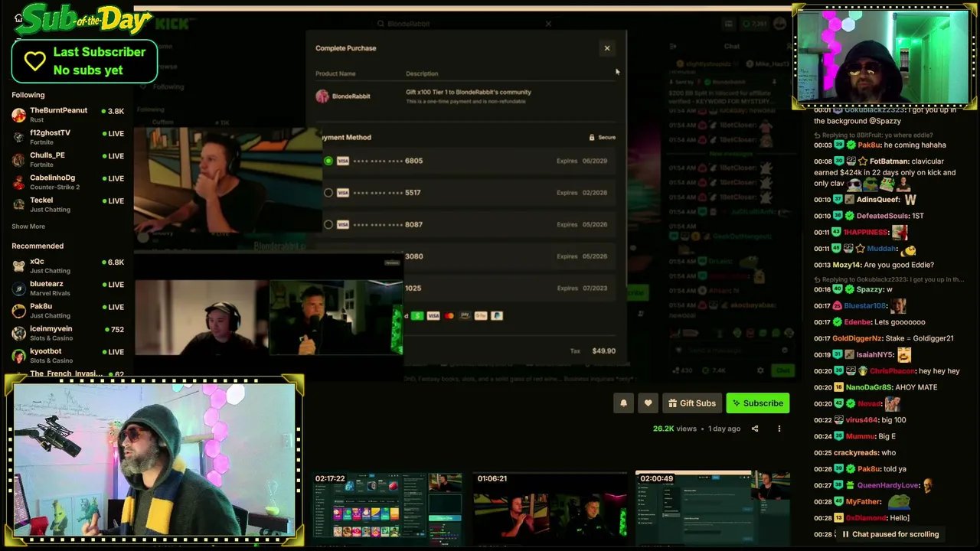Click the PayPal payment logo
980x551 pixels.
[x=497, y=315]
